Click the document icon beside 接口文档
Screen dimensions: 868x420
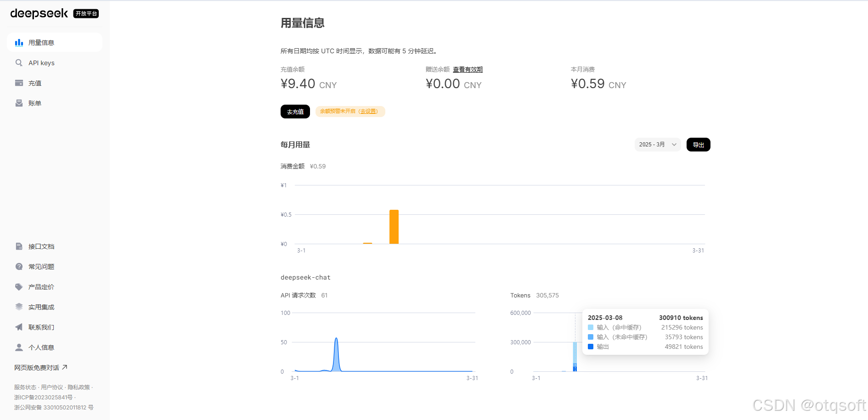coord(19,246)
